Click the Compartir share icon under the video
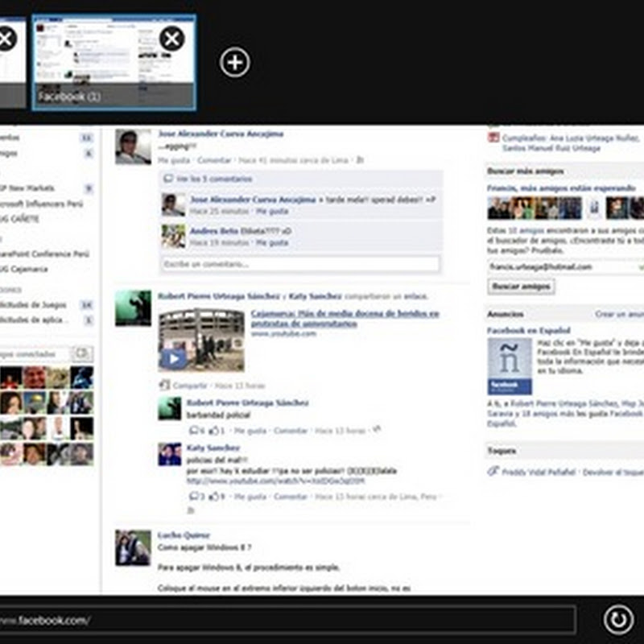 coord(166,386)
